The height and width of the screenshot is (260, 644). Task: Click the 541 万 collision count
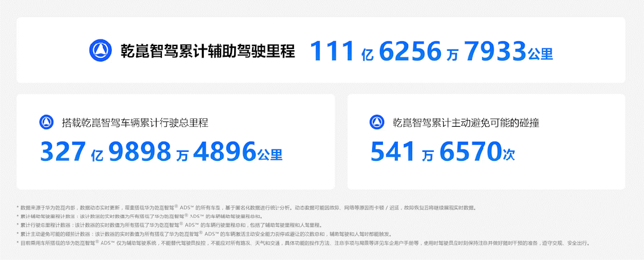coord(403,152)
